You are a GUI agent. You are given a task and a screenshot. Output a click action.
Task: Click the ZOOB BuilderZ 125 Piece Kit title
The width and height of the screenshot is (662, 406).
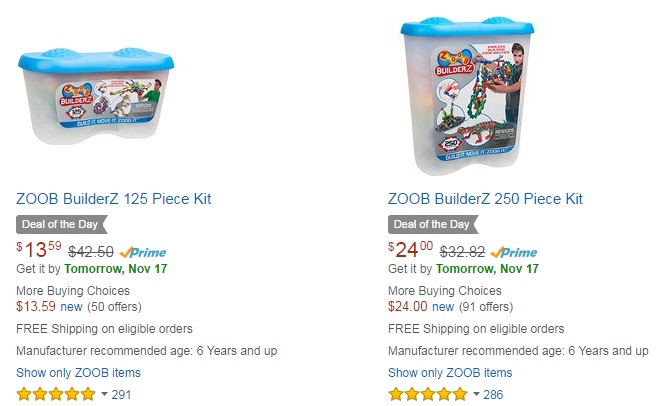pos(114,199)
